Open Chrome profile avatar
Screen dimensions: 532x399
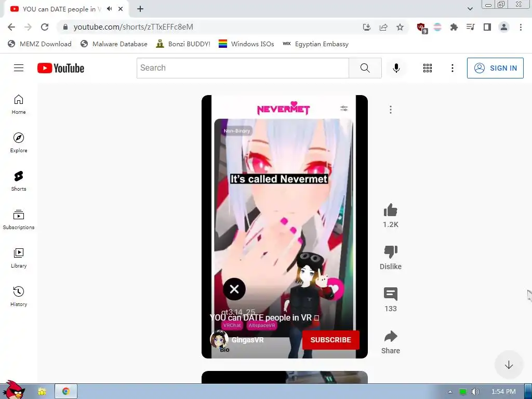coord(504,27)
